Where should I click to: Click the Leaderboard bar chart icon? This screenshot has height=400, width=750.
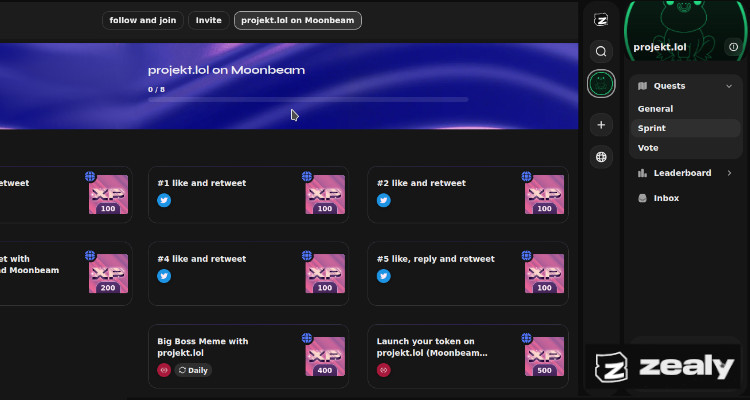click(642, 173)
